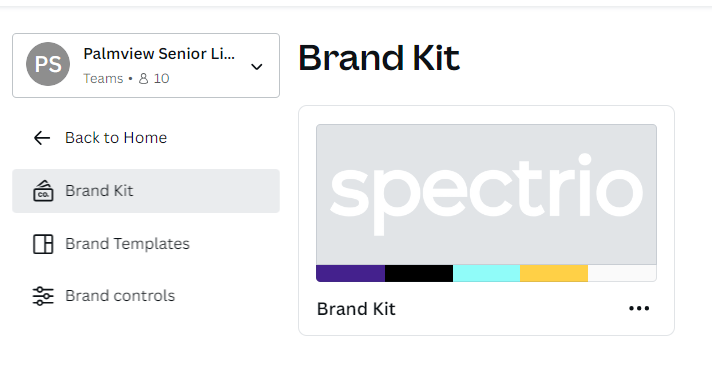Click the Brand Kit briefcase icon

click(43, 191)
